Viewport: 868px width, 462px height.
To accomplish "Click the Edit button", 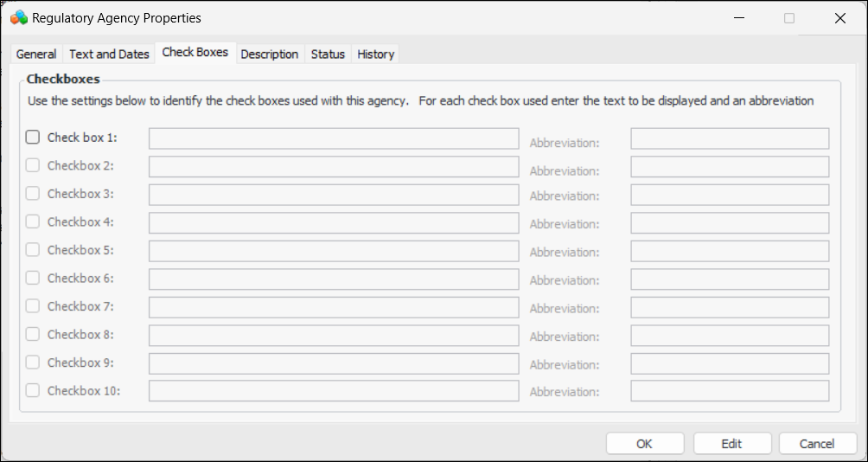I will click(x=731, y=444).
